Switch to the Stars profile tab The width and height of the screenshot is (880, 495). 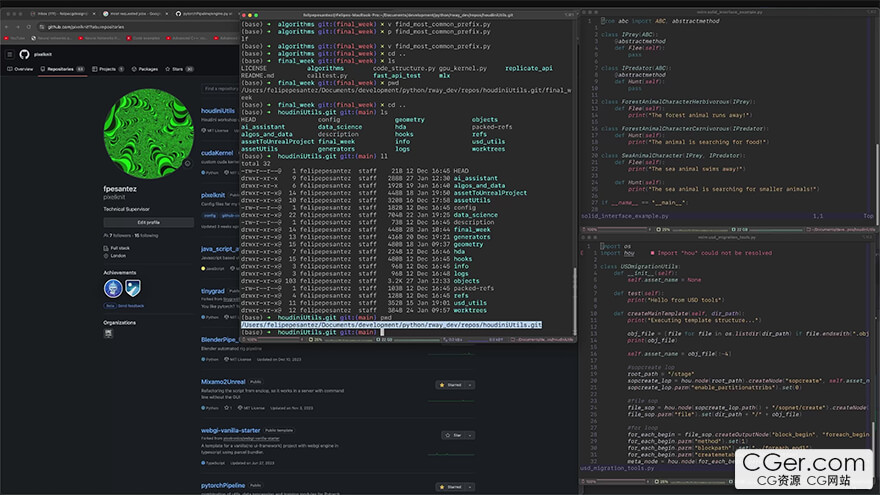coord(177,69)
